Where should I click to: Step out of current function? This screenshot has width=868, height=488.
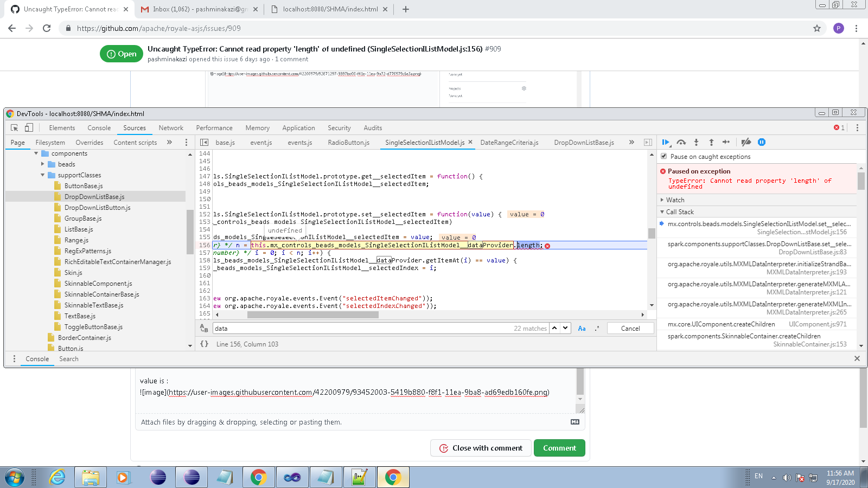[711, 142]
